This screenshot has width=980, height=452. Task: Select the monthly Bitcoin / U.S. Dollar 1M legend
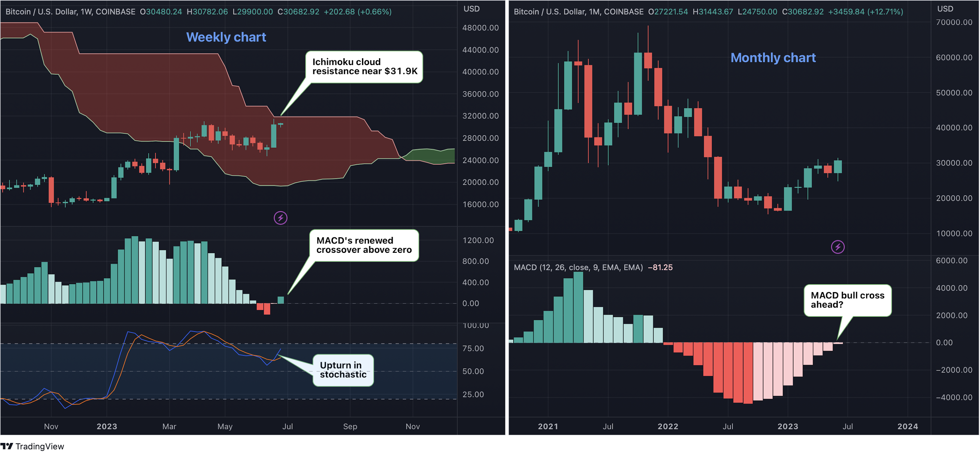point(578,12)
